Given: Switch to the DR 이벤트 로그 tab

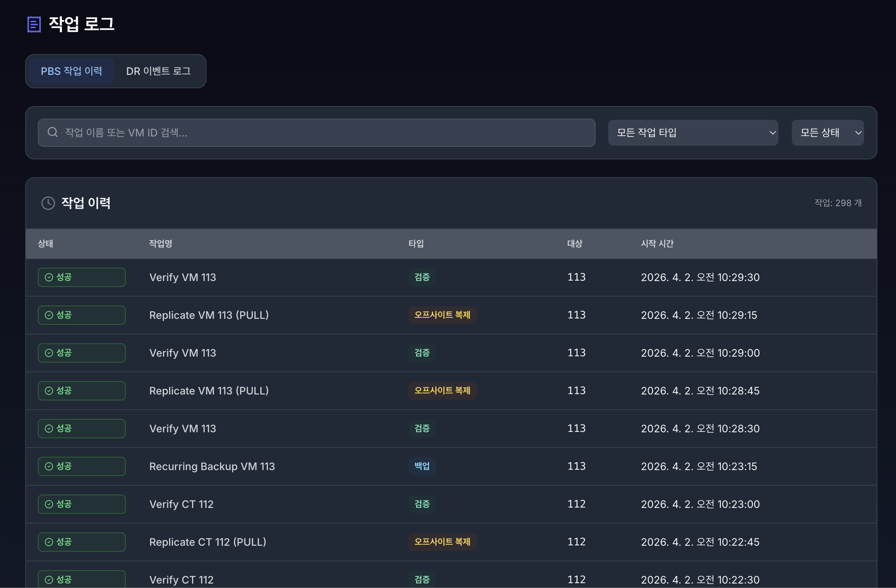Looking at the screenshot, I should [x=158, y=71].
